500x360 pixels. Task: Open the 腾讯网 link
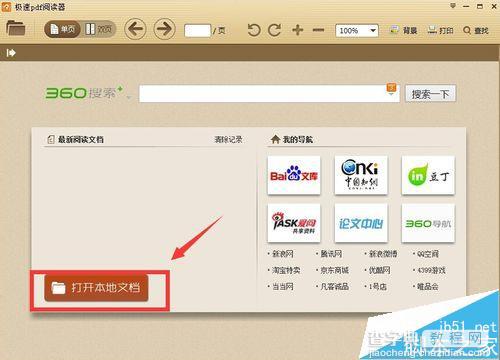[331, 254]
